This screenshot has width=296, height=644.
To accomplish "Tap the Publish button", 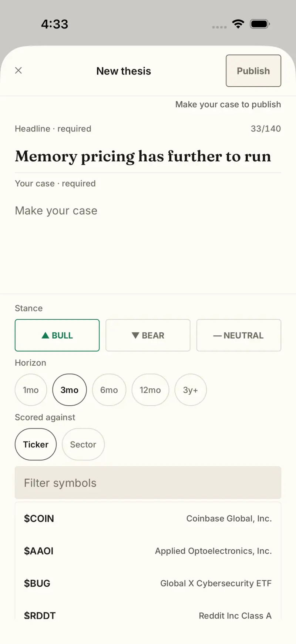I will click(253, 71).
